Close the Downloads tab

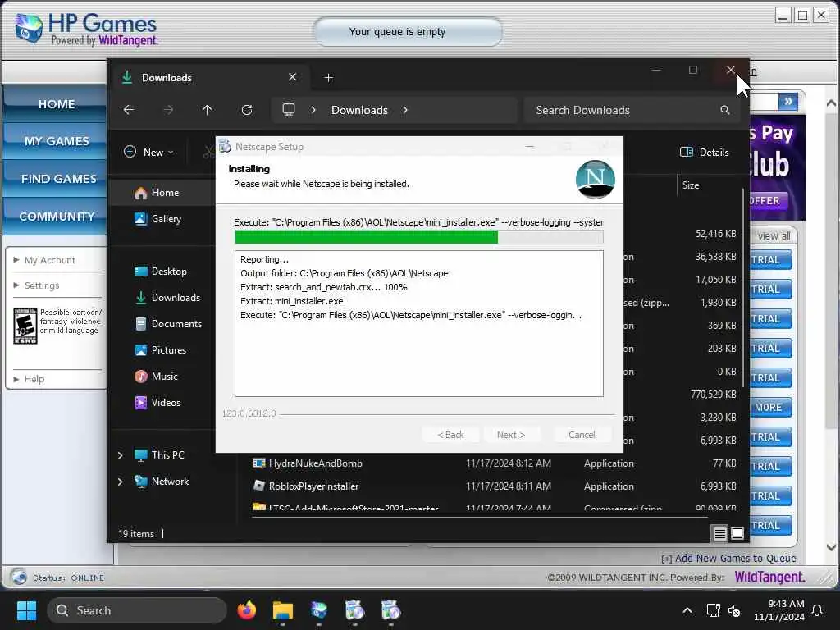(293, 77)
